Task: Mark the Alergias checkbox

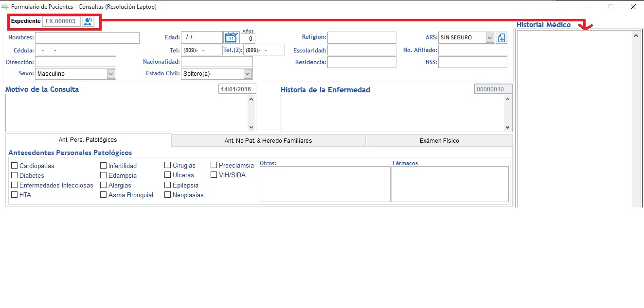Action: tap(104, 185)
